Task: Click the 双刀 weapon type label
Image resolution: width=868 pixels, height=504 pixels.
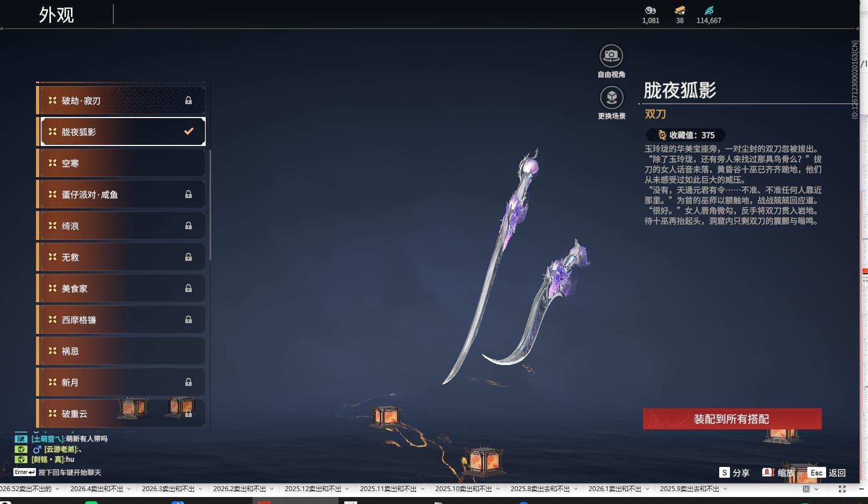Action: 655,114
